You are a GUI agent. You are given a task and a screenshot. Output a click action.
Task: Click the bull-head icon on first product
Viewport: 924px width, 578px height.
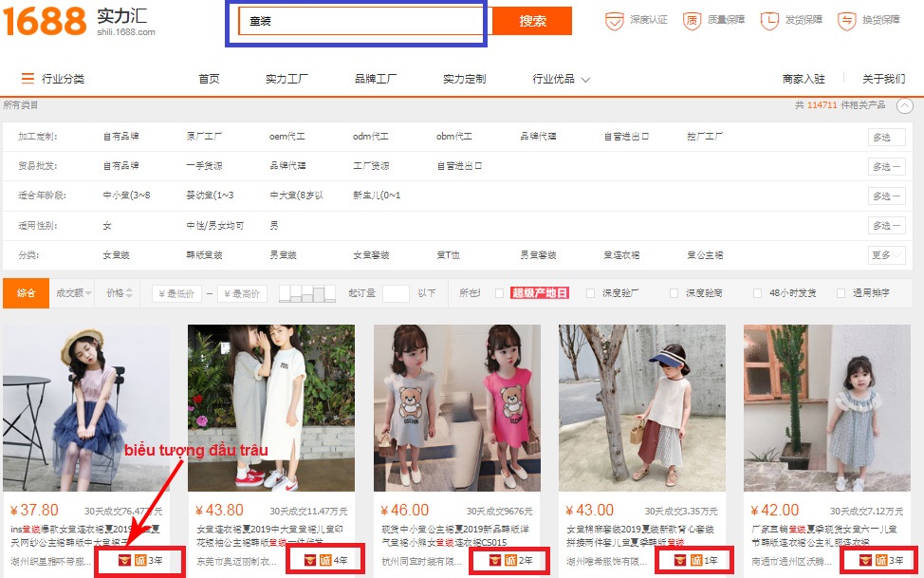[x=124, y=560]
